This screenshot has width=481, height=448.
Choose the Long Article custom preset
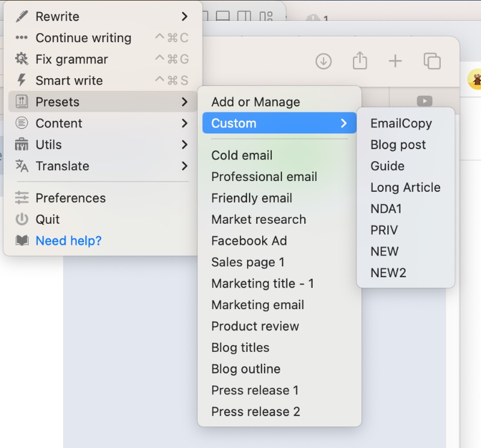tap(405, 188)
